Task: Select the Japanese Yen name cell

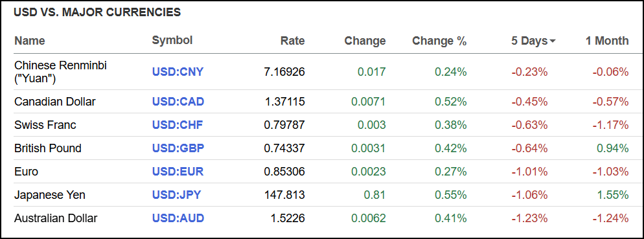Action: [50, 195]
